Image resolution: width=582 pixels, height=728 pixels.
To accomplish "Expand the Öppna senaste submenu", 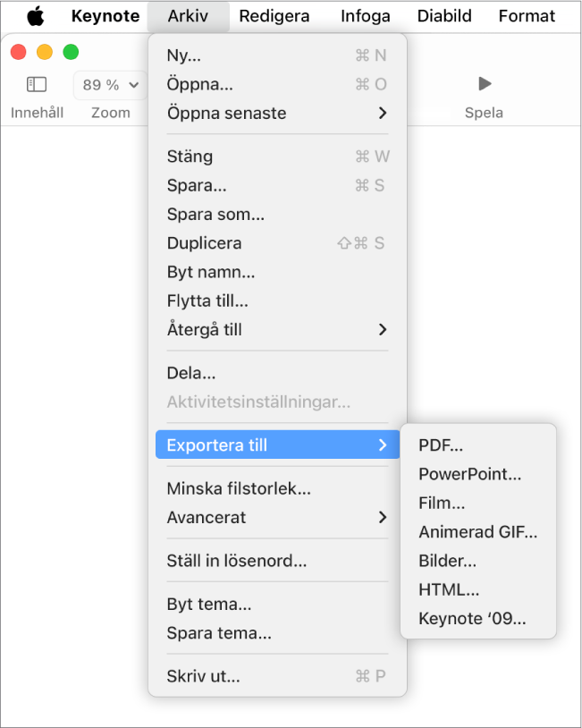I will tap(277, 114).
